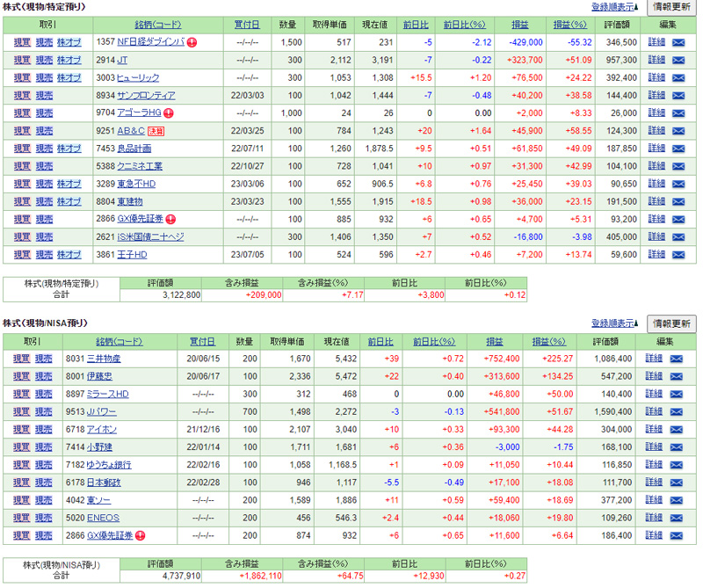Sort NISA table by 買付日 header

[x=203, y=342]
